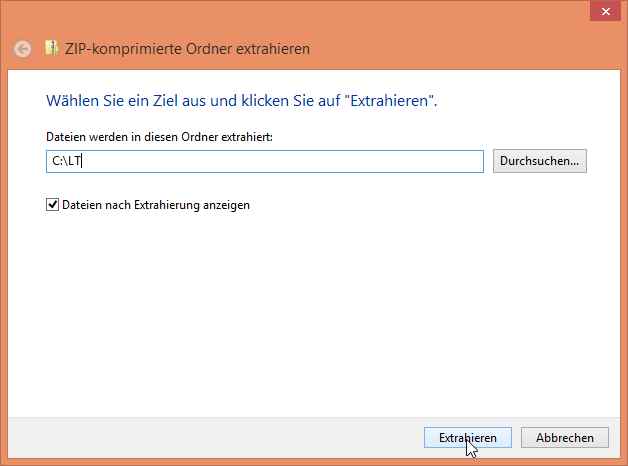
Task: Click the word 'anzeigen' in checkbox label
Action: 226,205
